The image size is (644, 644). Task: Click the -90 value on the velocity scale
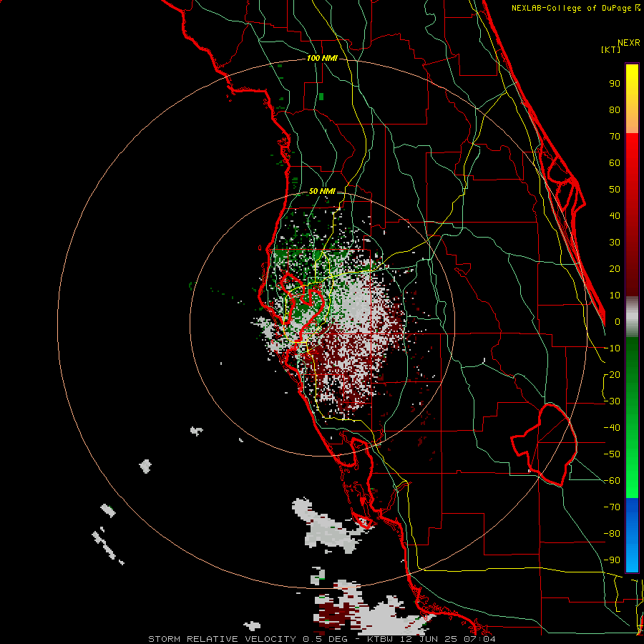[x=612, y=560]
